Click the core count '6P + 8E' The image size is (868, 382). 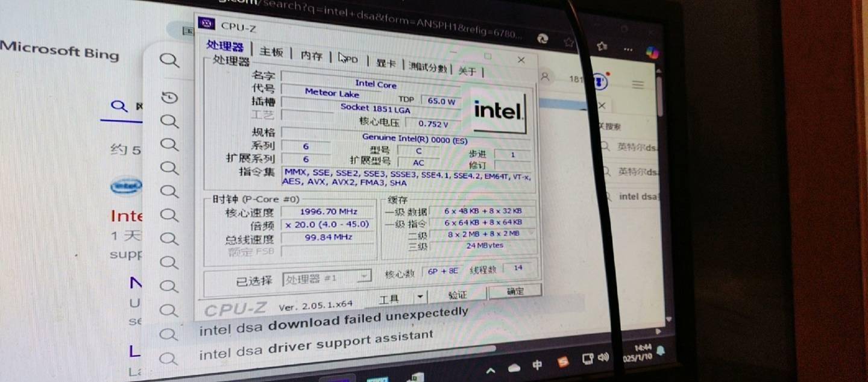pyautogui.click(x=443, y=271)
